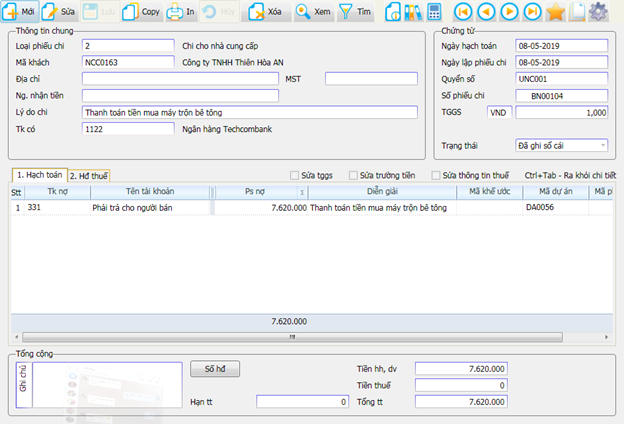Screen dimensions: 624x424
Task: Click the Lý do chi input field
Action: pyautogui.click(x=250, y=112)
